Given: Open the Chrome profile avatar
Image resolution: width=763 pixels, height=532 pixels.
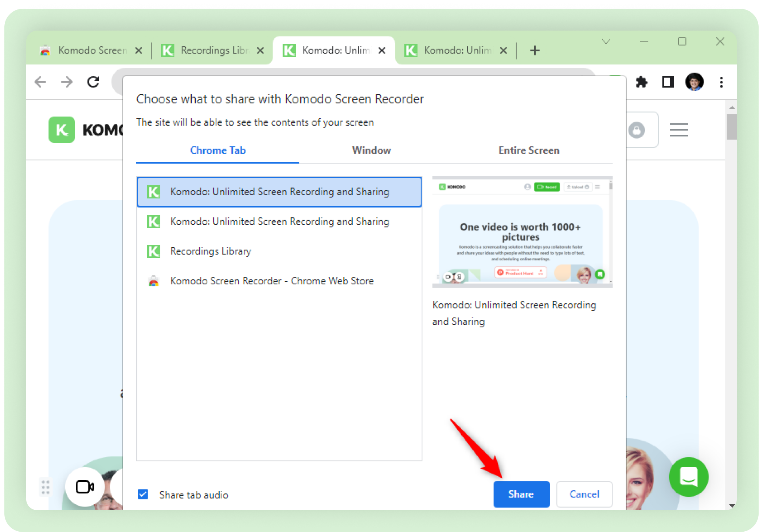Looking at the screenshot, I should tap(694, 82).
